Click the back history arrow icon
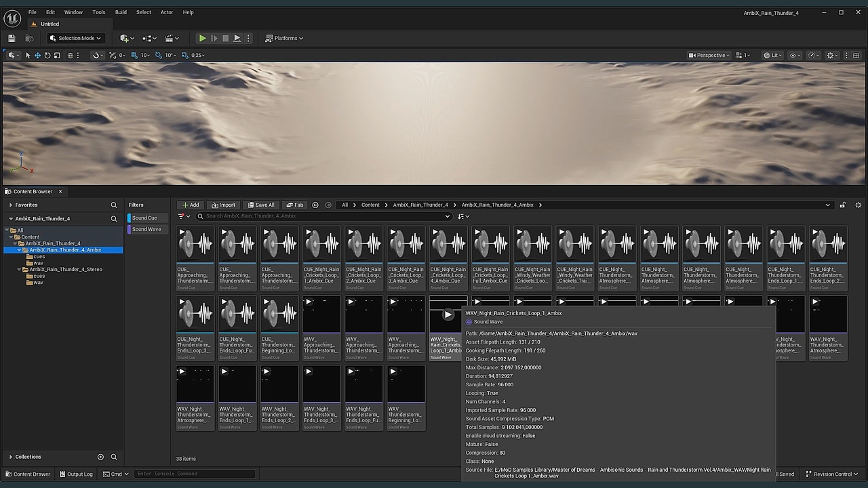Image resolution: width=868 pixels, height=488 pixels. 315,205
